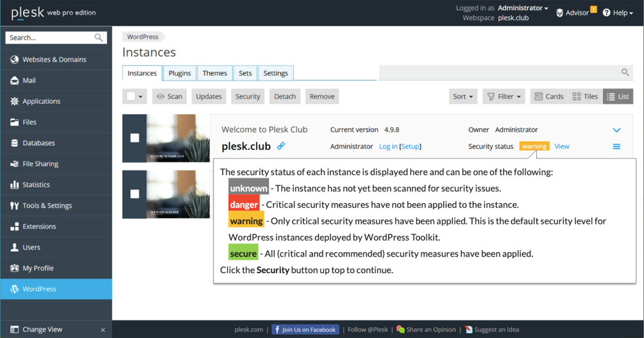Open the Settings tab
The height and width of the screenshot is (338, 644).
coord(276,73)
